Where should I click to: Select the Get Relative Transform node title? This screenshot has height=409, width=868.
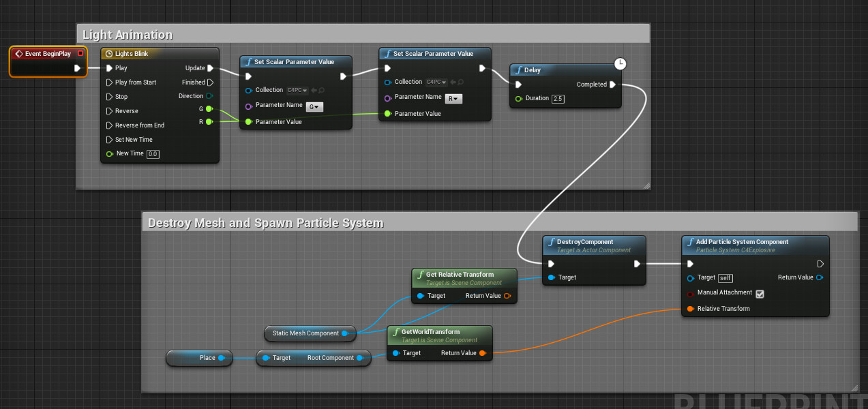tap(460, 275)
